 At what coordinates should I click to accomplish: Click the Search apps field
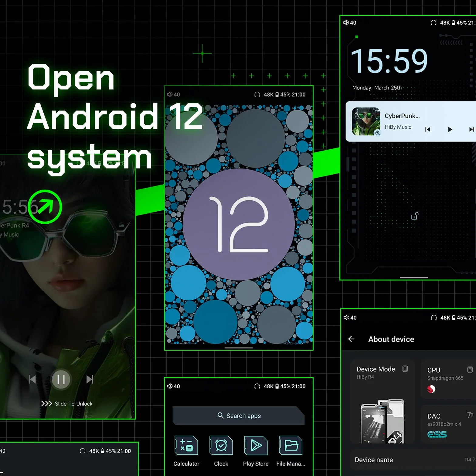[239, 416]
